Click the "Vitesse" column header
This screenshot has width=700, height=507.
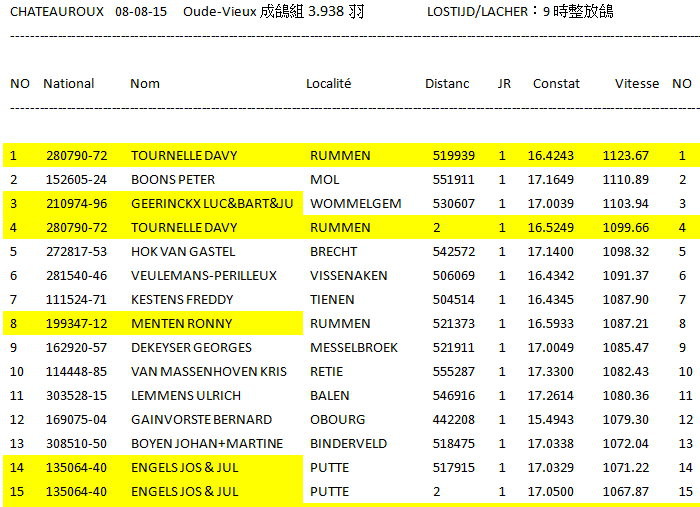(x=636, y=84)
